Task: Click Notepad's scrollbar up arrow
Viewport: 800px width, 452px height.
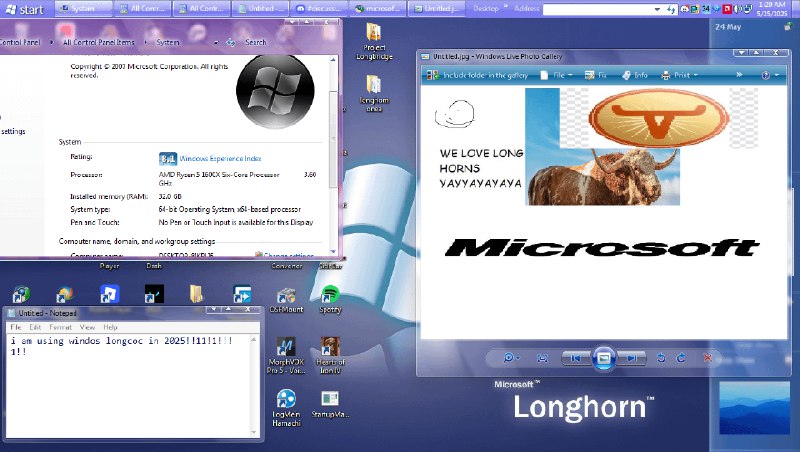Action: pyautogui.click(x=254, y=339)
